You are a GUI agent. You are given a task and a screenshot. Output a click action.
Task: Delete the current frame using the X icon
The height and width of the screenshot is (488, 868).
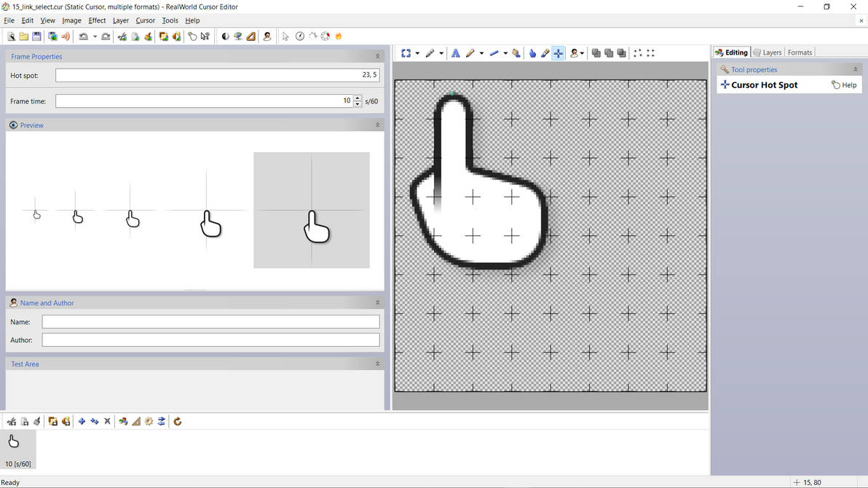pyautogui.click(x=107, y=421)
